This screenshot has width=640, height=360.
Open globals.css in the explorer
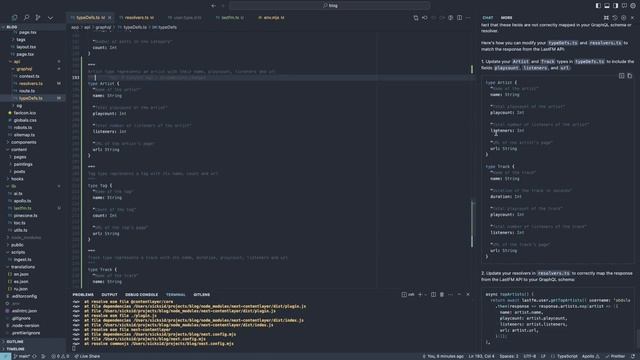(33, 120)
